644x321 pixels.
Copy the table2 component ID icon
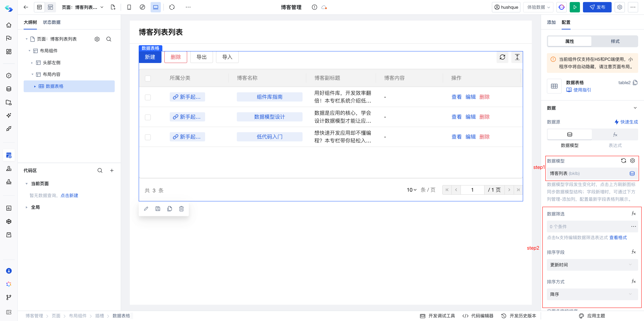(x=635, y=82)
